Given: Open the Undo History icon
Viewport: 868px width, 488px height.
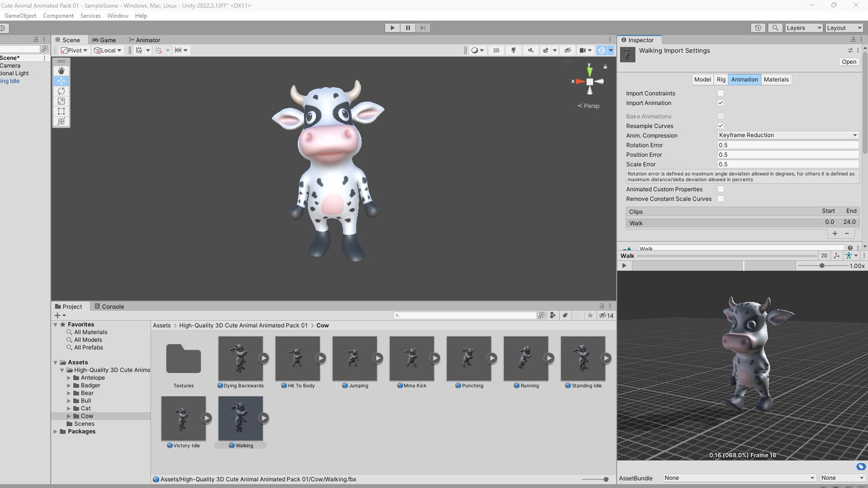Looking at the screenshot, I should pyautogui.click(x=758, y=28).
